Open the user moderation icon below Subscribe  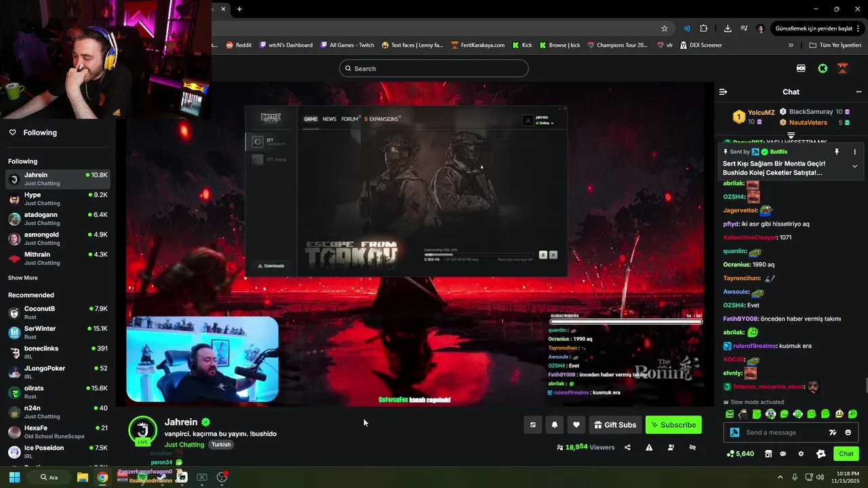click(671, 447)
